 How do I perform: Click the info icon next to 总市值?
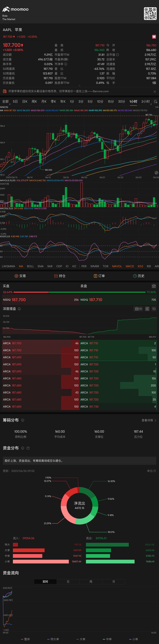(x=117, y=55)
